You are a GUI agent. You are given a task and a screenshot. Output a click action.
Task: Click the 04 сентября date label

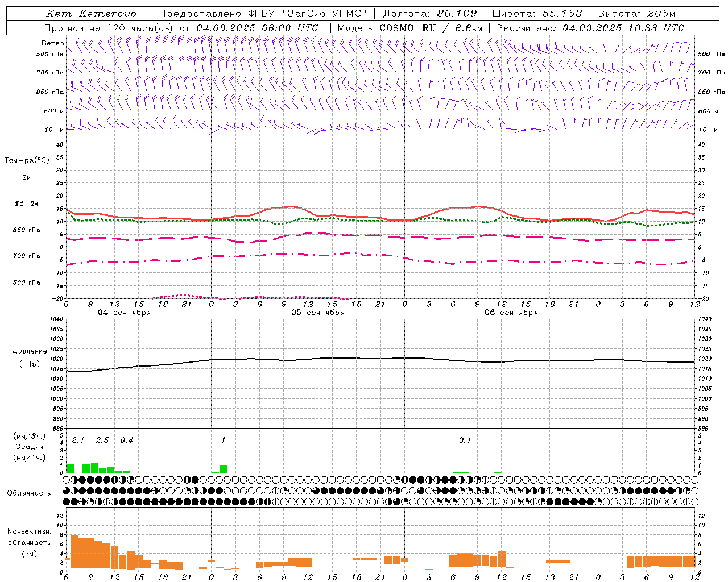125,313
